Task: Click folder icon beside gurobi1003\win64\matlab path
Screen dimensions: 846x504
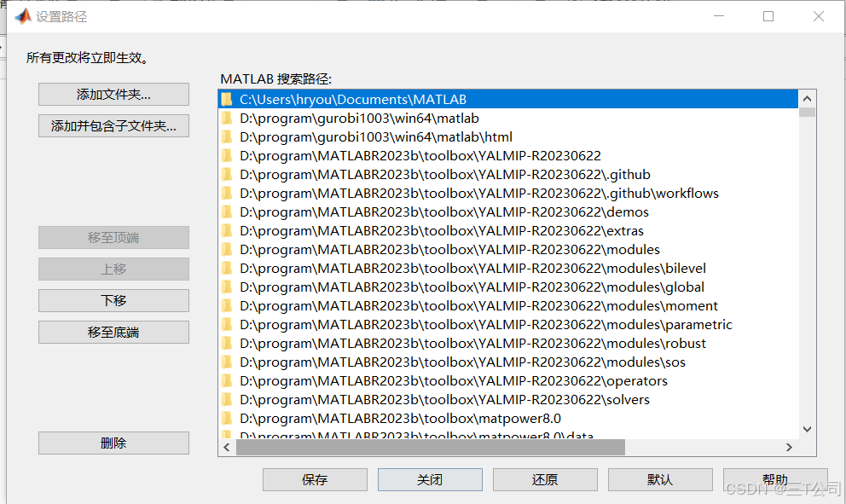Action: click(227, 119)
